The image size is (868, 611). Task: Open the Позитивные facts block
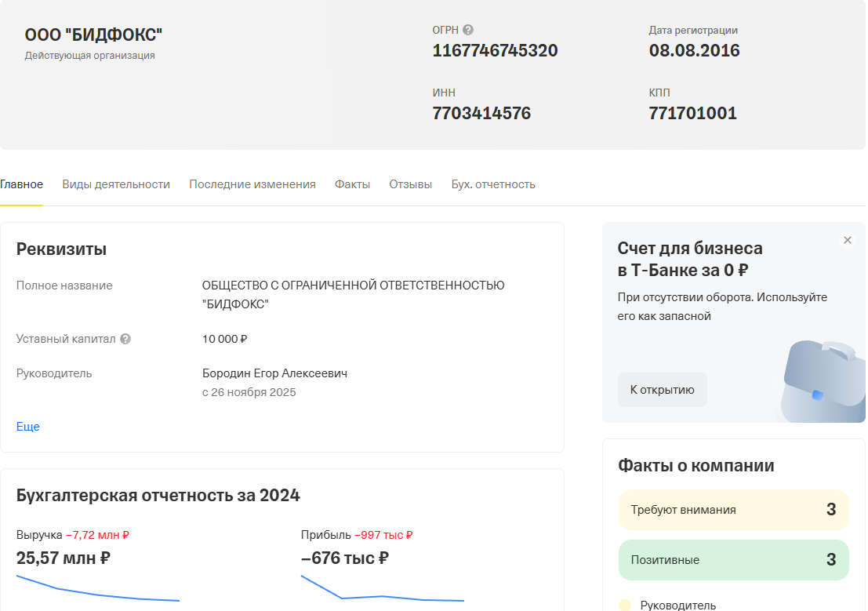(733, 560)
